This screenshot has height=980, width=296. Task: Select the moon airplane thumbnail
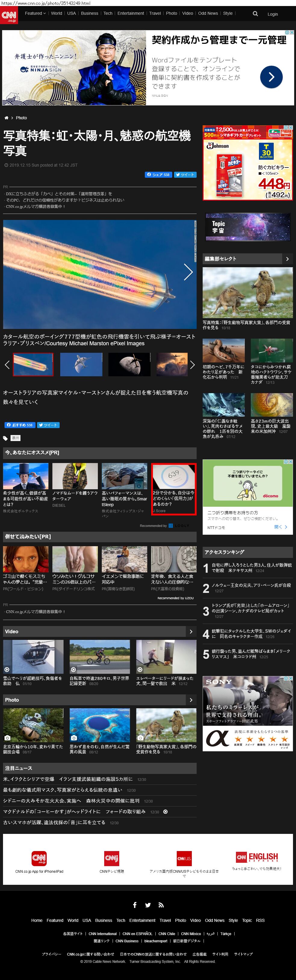[x=129, y=364]
